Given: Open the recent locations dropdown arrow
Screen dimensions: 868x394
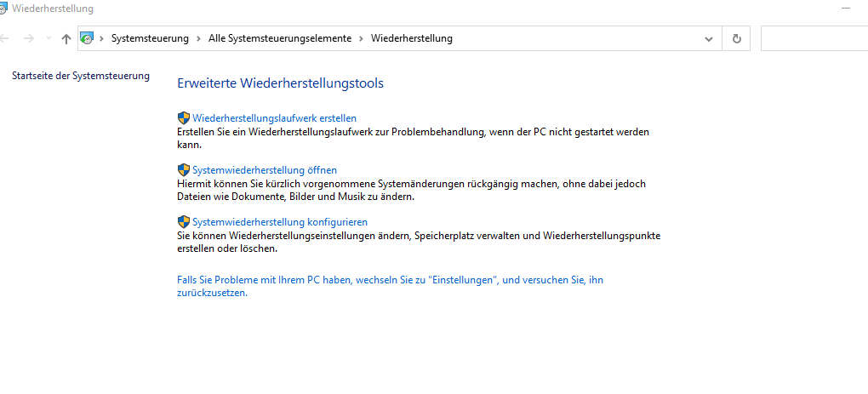Looking at the screenshot, I should (x=49, y=38).
